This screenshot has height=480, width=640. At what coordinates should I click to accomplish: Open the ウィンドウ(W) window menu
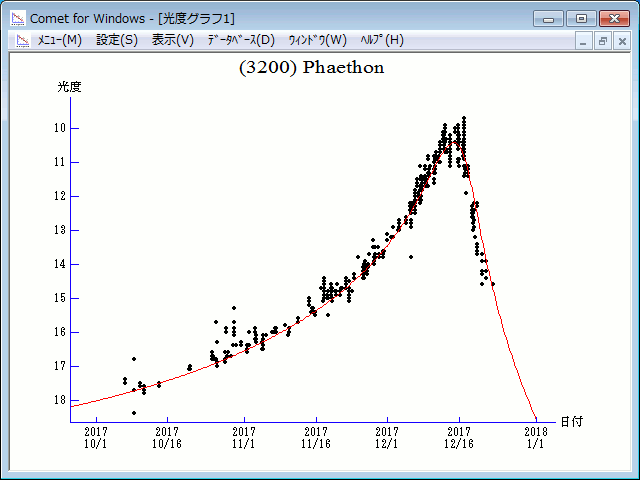coord(317,40)
